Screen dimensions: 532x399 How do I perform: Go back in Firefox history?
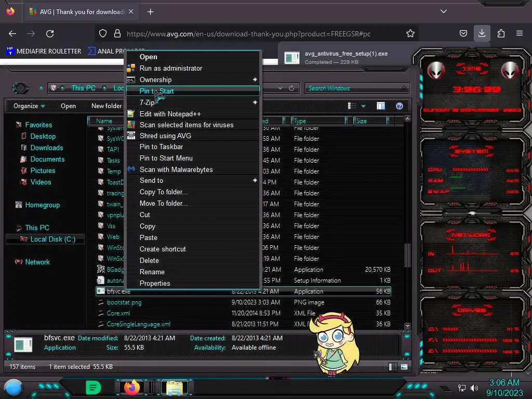tap(12, 34)
